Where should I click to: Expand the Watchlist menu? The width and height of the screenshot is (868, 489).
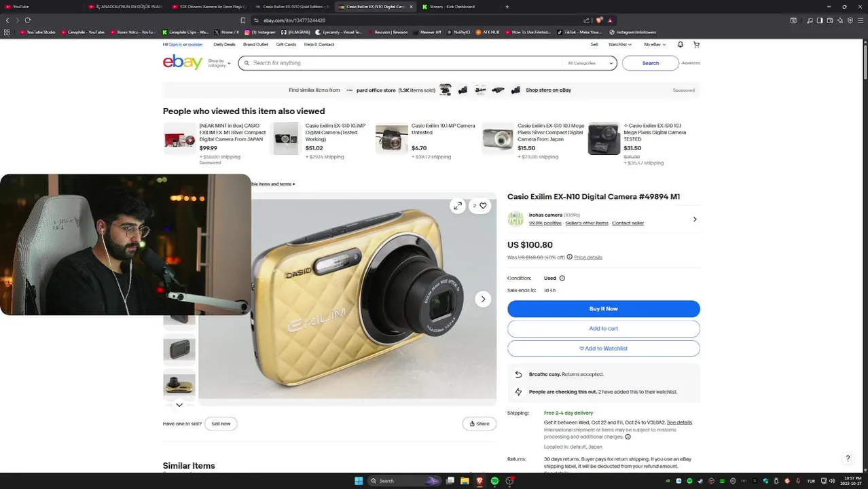pos(619,44)
